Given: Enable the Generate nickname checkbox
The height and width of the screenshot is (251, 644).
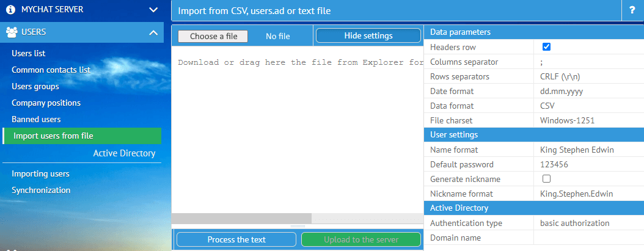Looking at the screenshot, I should click(x=547, y=179).
